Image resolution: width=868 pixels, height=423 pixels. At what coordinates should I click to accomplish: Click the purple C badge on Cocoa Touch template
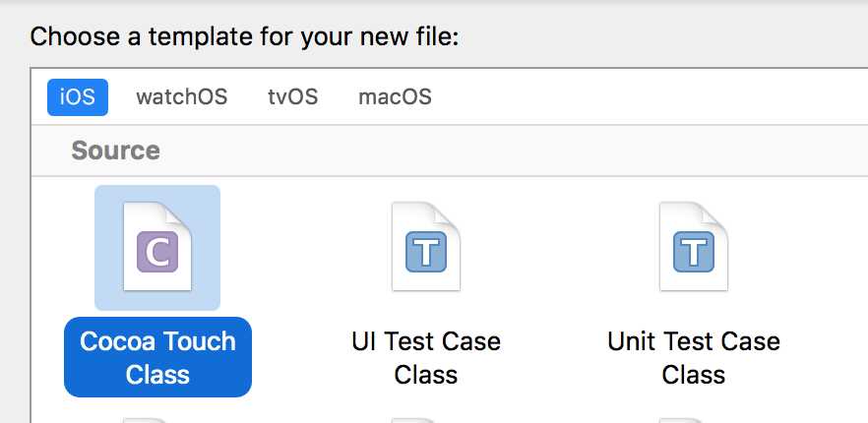(x=157, y=252)
